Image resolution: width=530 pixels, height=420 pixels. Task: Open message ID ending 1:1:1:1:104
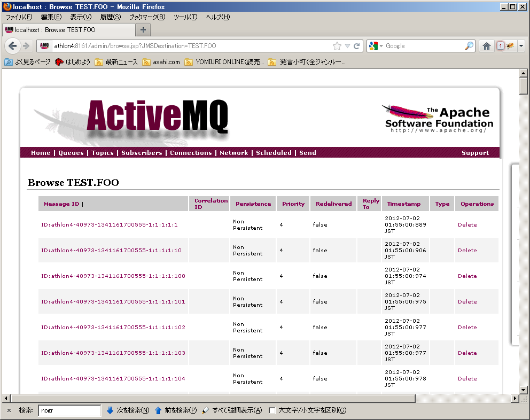coord(113,379)
